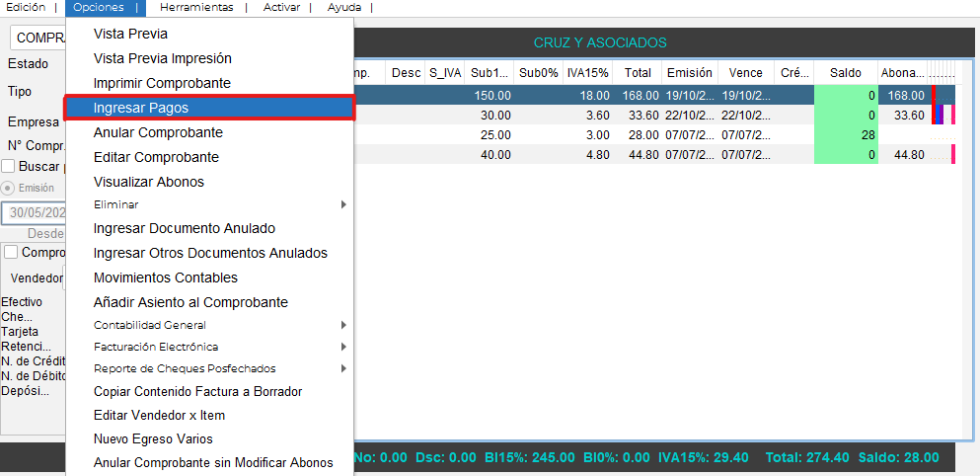980x476 pixels.
Task: Choose Anular Comprobante option
Action: click(x=158, y=132)
